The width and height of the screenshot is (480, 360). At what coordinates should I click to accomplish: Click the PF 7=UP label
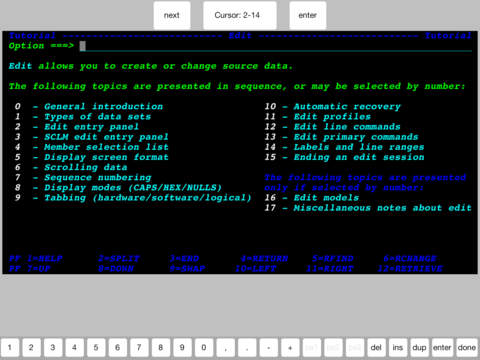[30, 269]
